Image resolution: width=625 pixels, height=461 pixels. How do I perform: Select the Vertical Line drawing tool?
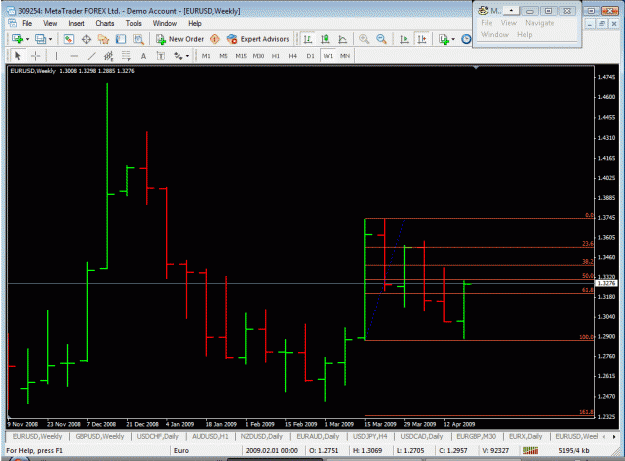[x=56, y=56]
